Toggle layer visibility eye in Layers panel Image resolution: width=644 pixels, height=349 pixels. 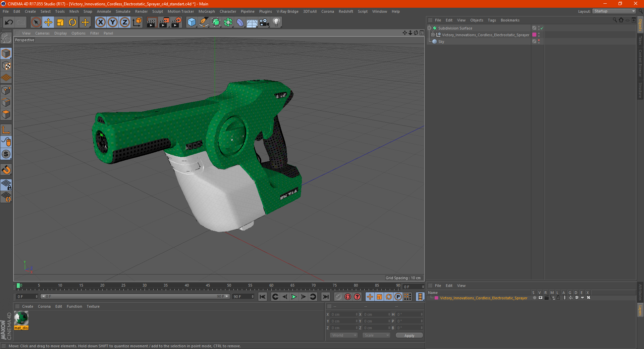[540, 298]
